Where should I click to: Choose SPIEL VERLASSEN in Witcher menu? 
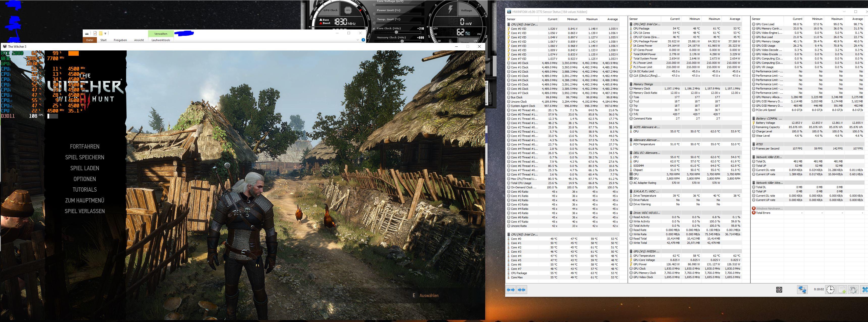click(x=85, y=211)
